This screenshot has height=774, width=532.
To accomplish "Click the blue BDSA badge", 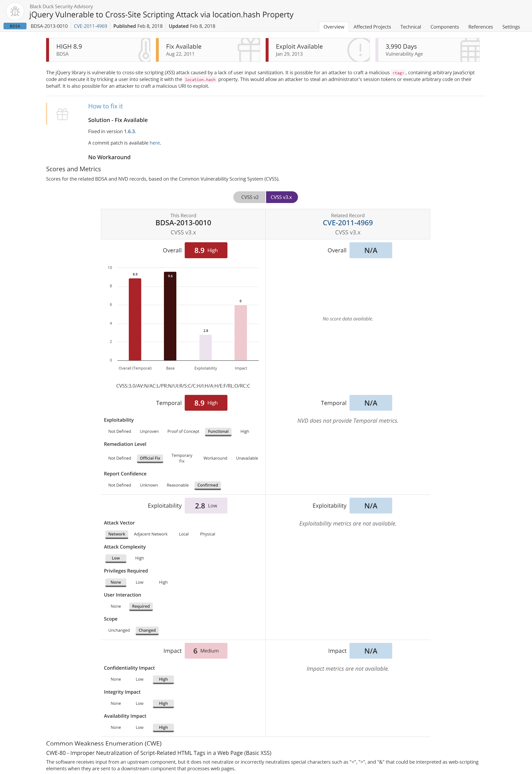I will point(15,26).
